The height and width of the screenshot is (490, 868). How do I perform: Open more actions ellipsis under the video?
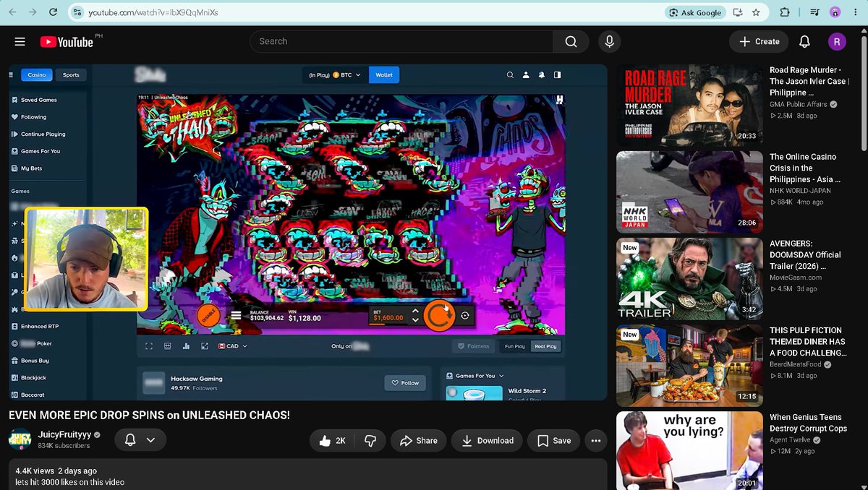click(596, 440)
